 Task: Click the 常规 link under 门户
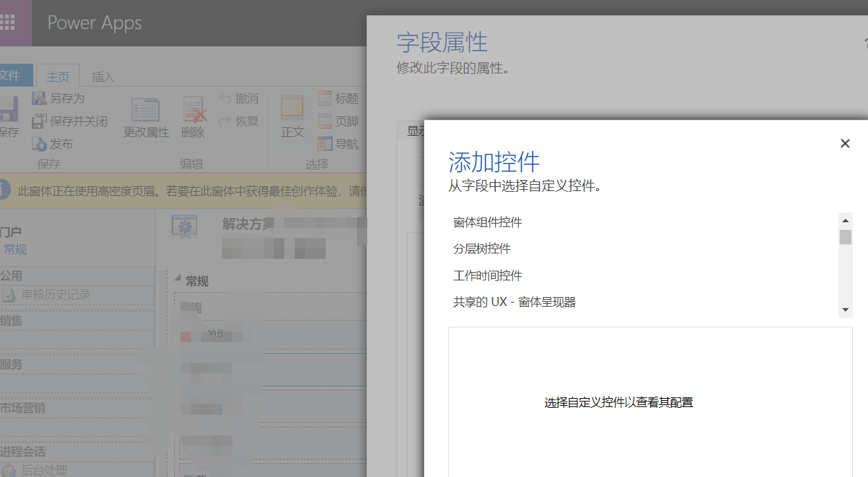click(14, 249)
